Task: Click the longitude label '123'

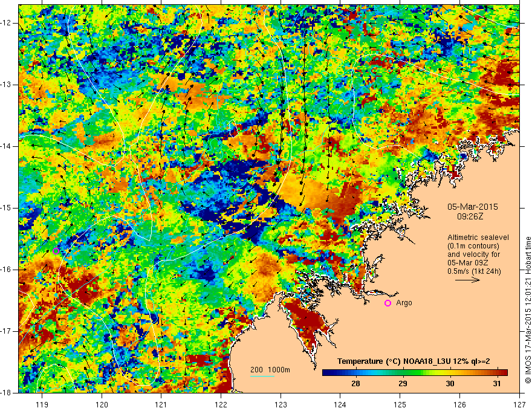Action: pyautogui.click(x=281, y=404)
